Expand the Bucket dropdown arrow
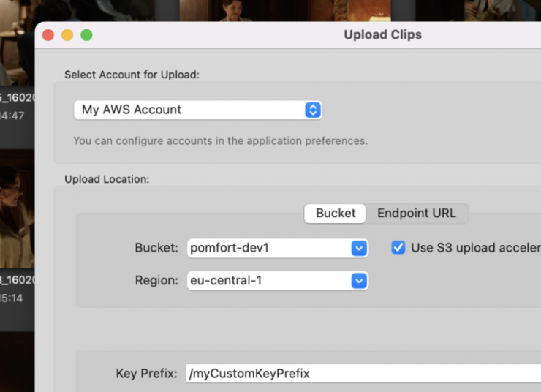The image size is (541, 392). pos(358,248)
